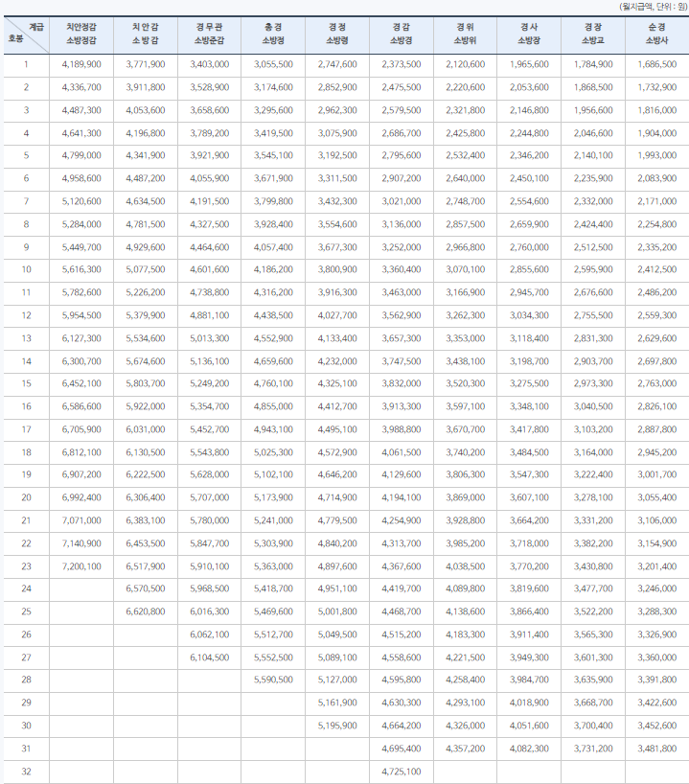
Task: Click the 월지급액 단위 원 note
Action: click(653, 7)
